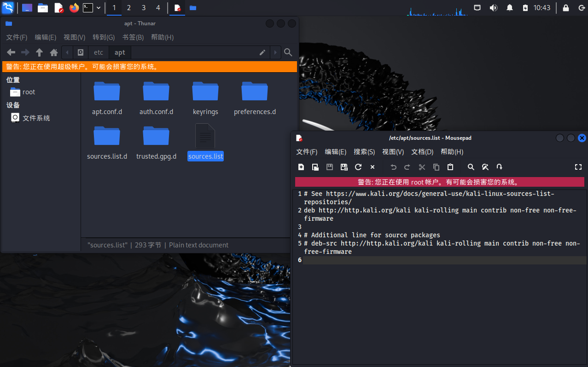This screenshot has height=367, width=588.
Task: Open Thunar's 帮助(H) menu
Action: [163, 37]
